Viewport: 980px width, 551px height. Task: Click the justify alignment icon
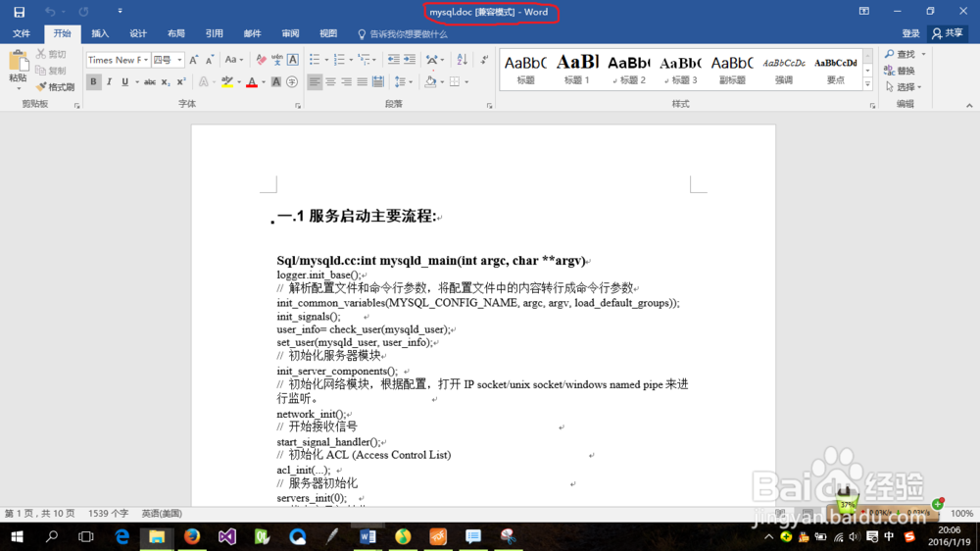pyautogui.click(x=362, y=82)
